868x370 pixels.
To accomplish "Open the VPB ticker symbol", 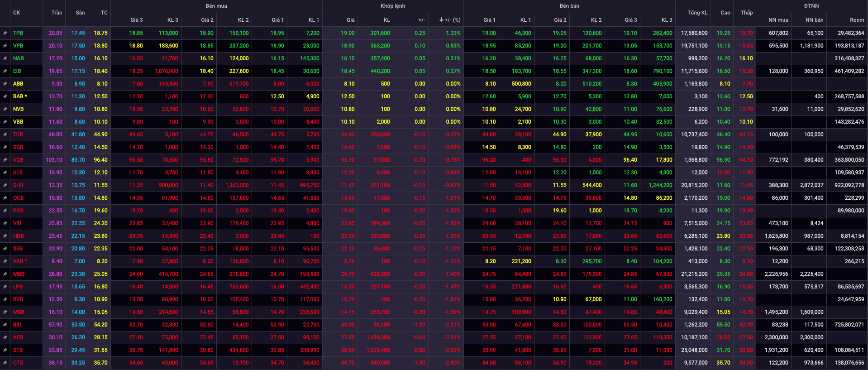I will click(18, 46).
